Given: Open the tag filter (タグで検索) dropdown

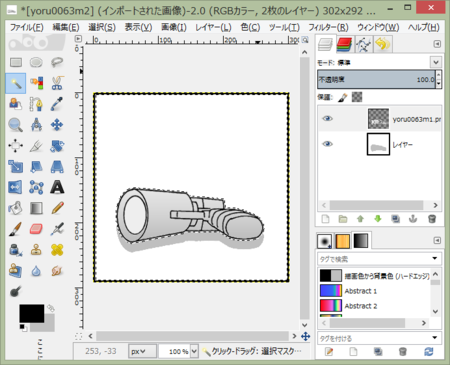Looking at the screenshot, I should 434,258.
